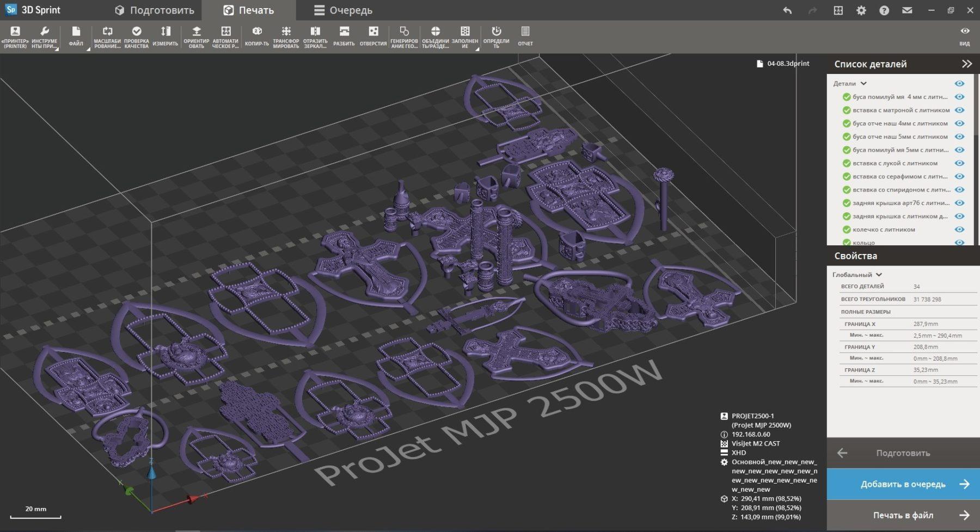Click the Генерирование гео... tool

point(404,37)
